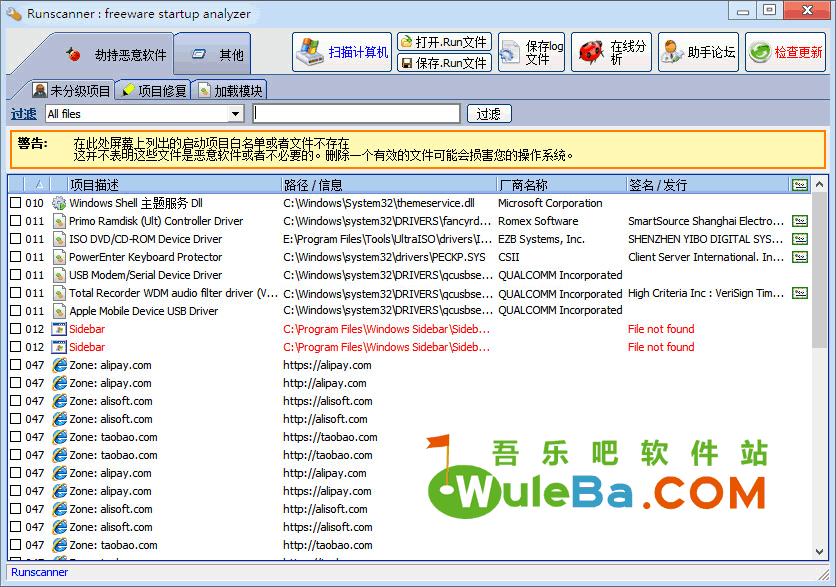Click driver file icon of ISO DVD/CD-ROM row
This screenshot has height=587, width=836.
click(59, 239)
